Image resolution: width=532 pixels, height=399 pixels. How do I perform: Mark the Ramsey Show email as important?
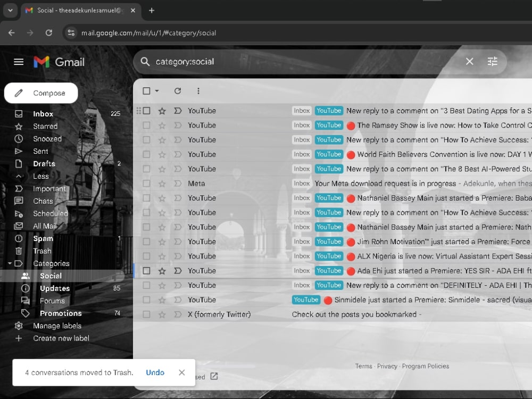[x=178, y=125]
